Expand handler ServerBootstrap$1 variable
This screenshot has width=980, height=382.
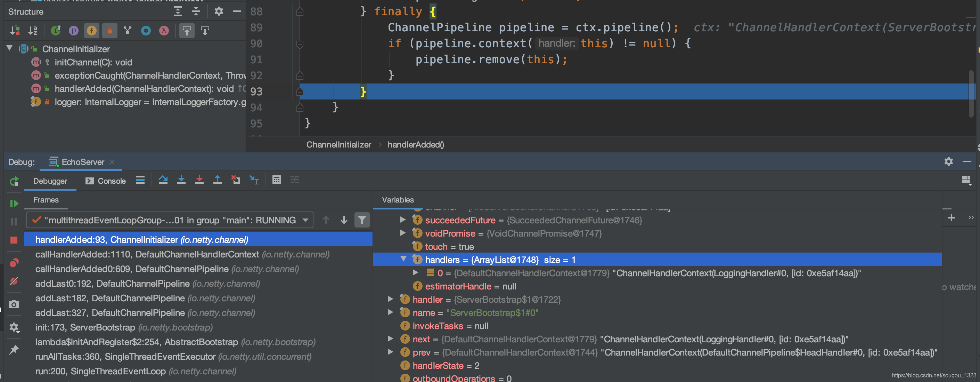390,299
